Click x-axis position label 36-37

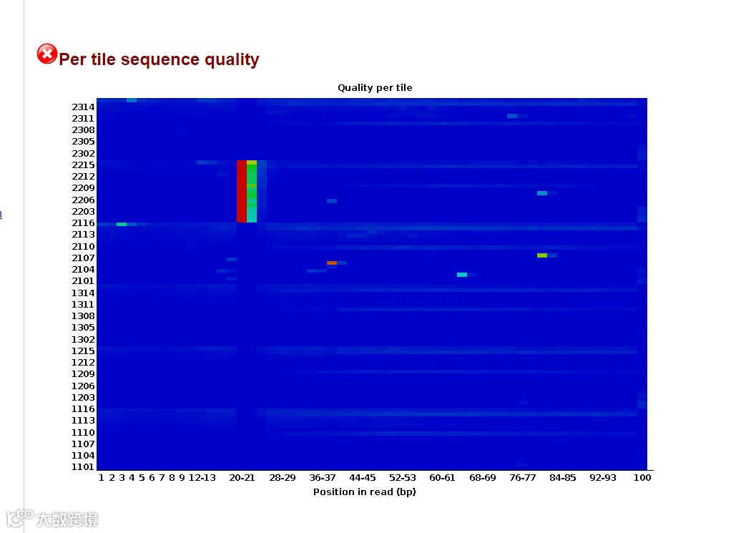coord(323,478)
